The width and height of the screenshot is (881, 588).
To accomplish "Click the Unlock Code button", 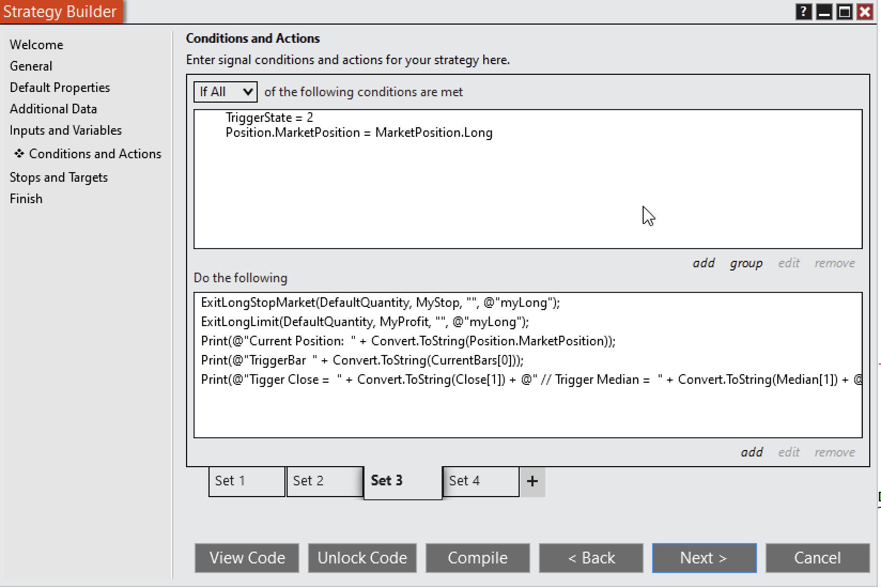I will tap(362, 558).
